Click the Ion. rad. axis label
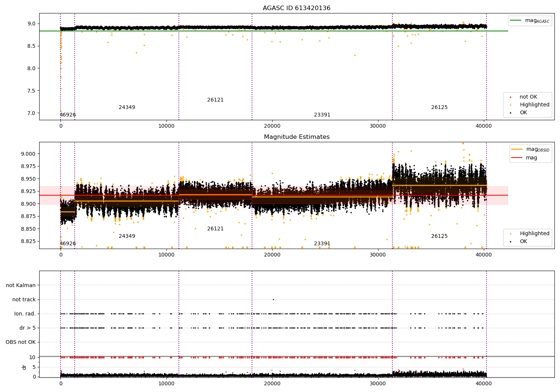The image size is (560, 392). [x=25, y=314]
